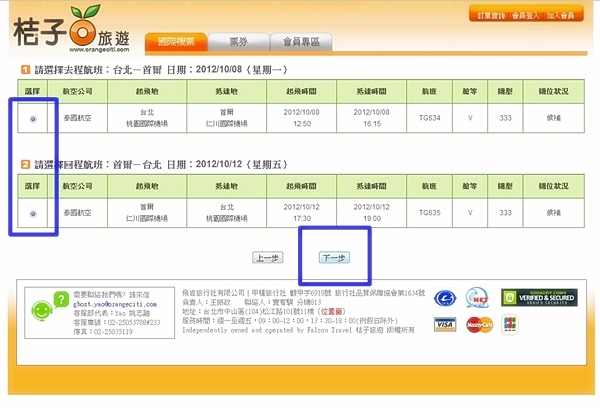Click cabin class V in TG634 row
600x408 pixels.
pos(470,118)
